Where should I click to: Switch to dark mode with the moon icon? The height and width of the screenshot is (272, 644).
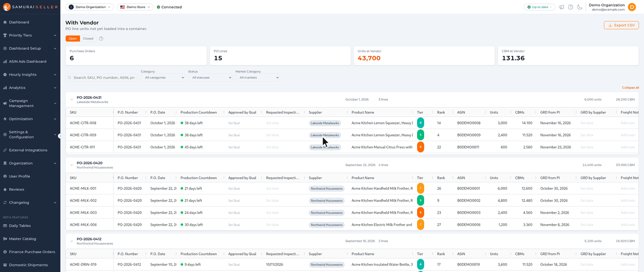click(x=580, y=7)
